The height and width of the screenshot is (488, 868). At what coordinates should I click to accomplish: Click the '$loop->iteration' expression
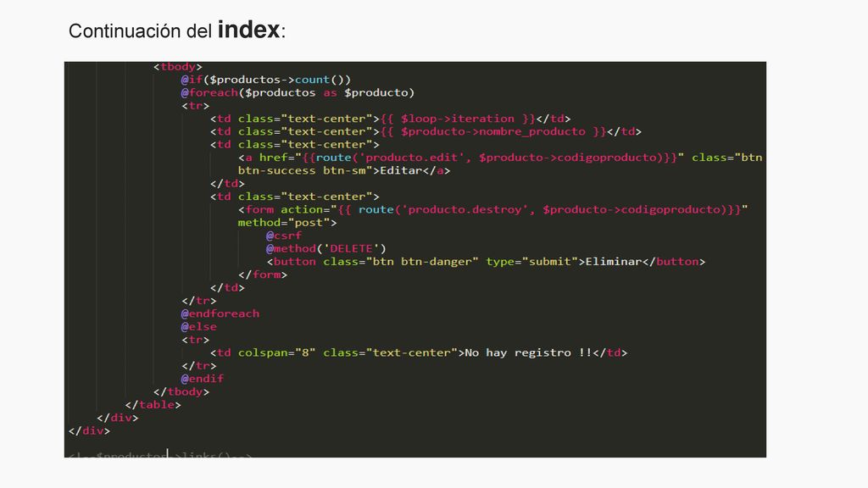click(458, 119)
